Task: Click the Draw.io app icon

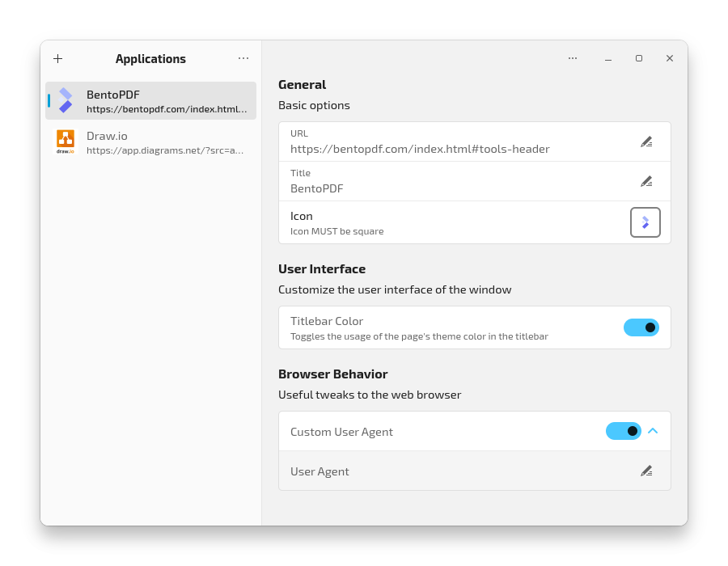Action: (66, 141)
